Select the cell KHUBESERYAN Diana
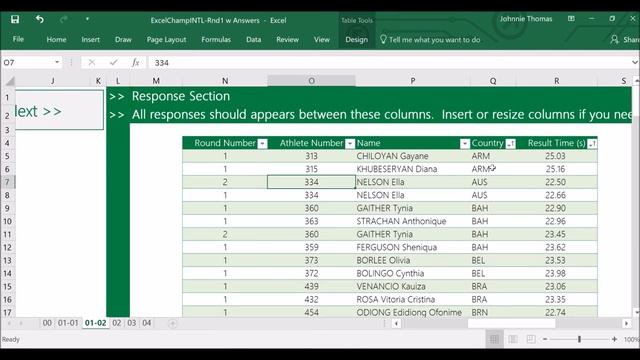 (x=413, y=169)
